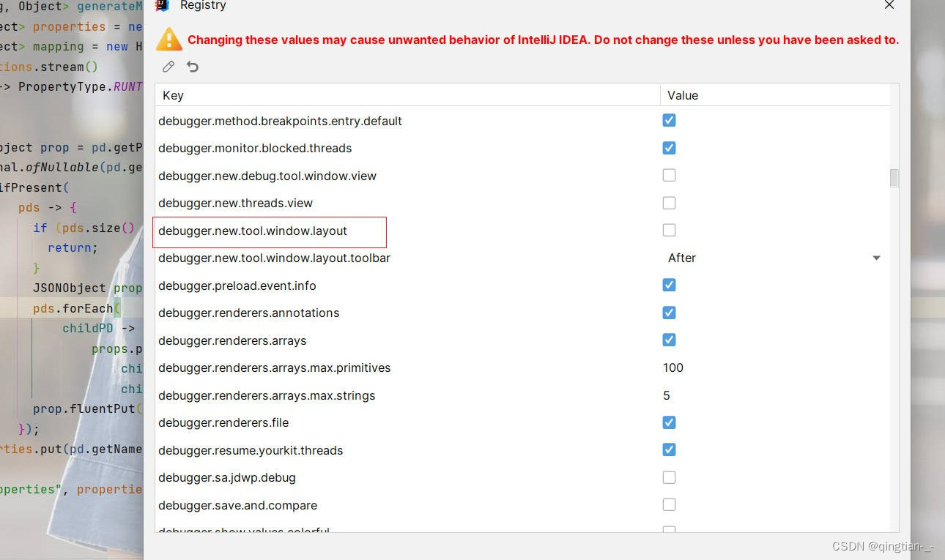
Task: Select debugger.renderers.arrays.max.strings key text
Action: coord(267,395)
